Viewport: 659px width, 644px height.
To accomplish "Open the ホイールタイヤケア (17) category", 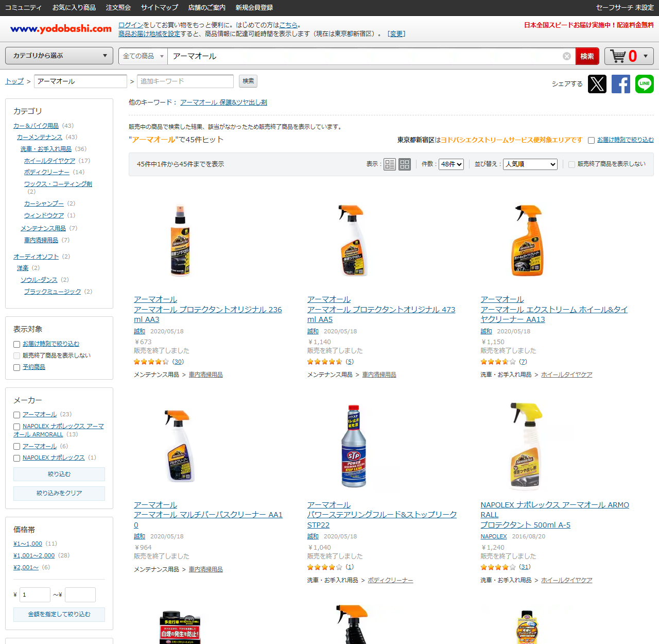I will coord(49,161).
